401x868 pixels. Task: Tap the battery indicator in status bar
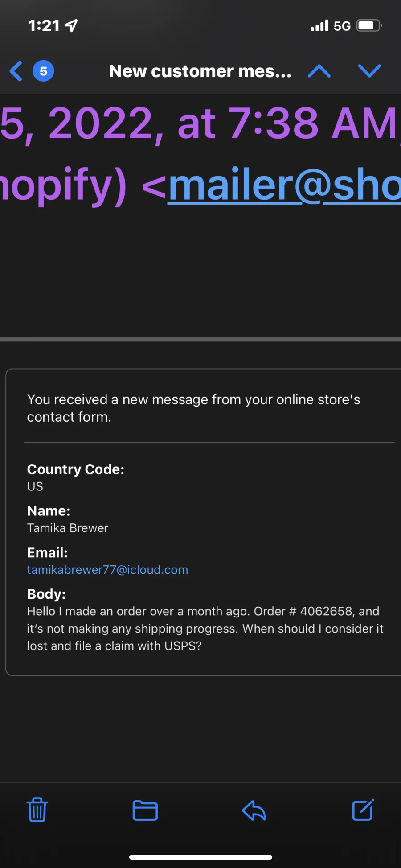pyautogui.click(x=369, y=25)
